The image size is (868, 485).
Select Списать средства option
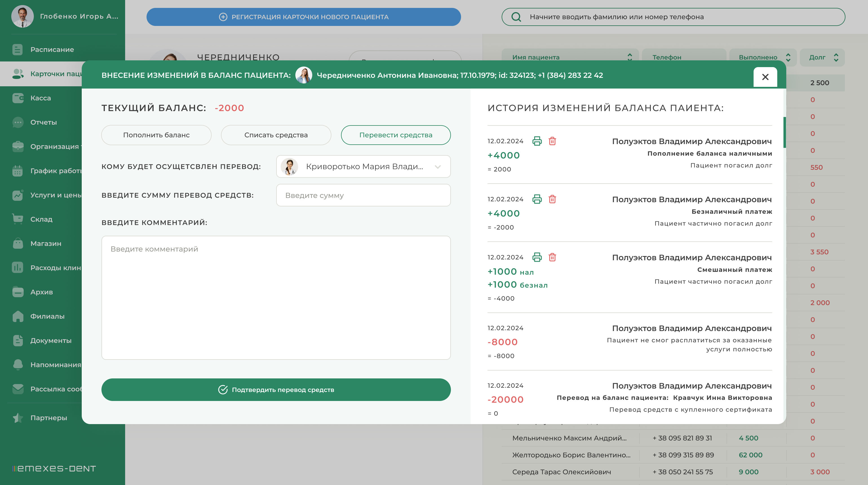[x=276, y=135]
